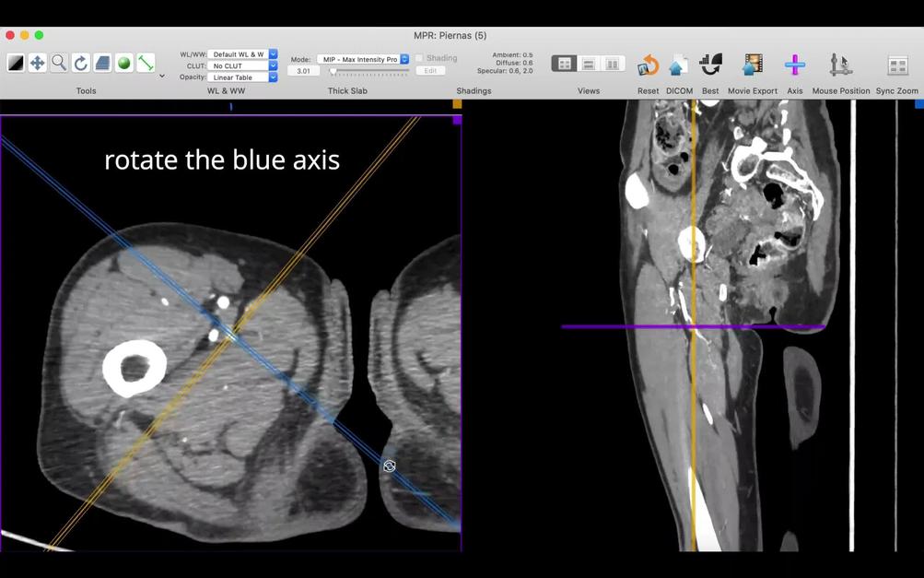Enable Mouse Position tracking

click(838, 65)
